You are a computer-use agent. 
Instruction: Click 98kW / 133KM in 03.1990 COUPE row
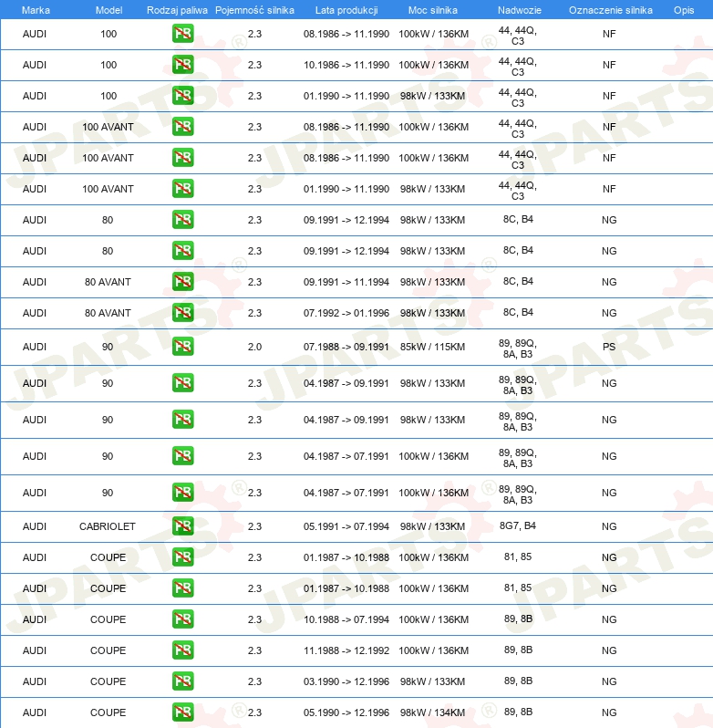[432, 681]
